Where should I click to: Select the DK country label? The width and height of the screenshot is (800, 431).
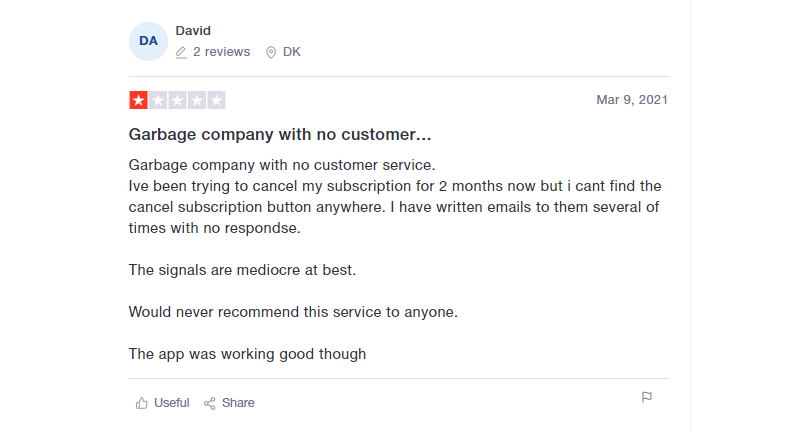click(x=292, y=52)
